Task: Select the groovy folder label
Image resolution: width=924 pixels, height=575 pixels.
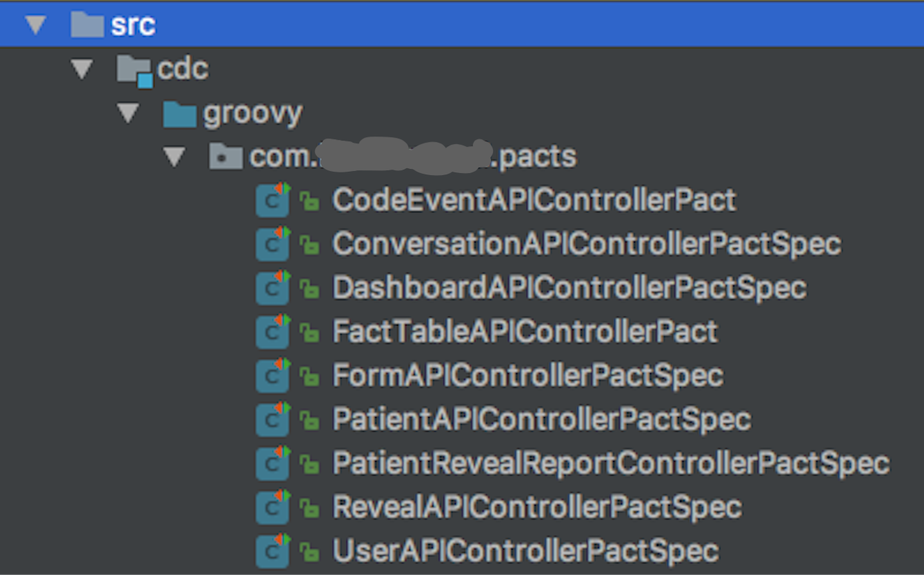Action: click(x=253, y=114)
